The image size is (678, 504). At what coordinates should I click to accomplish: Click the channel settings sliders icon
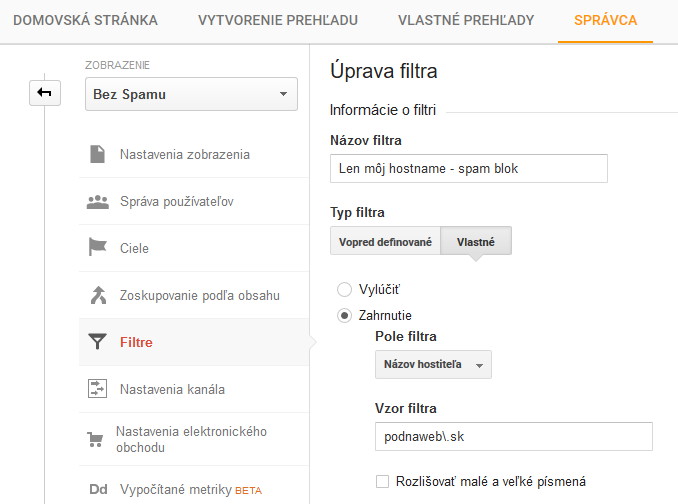tap(97, 388)
